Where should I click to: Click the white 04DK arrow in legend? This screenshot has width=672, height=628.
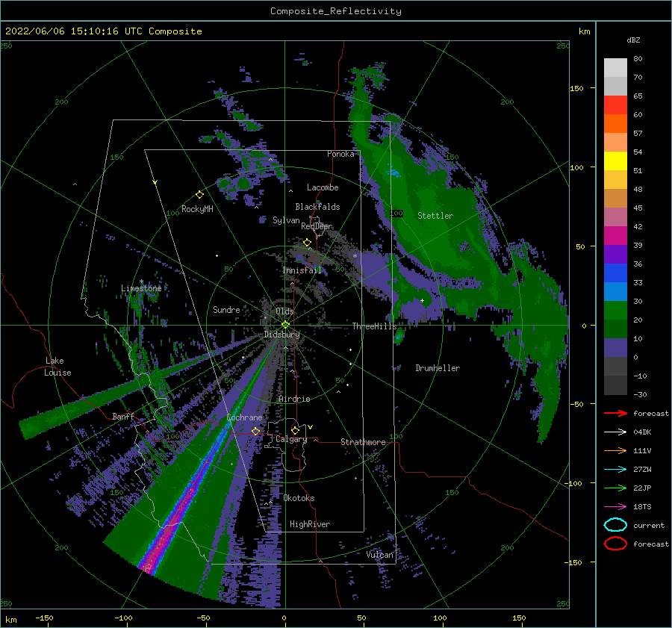coord(615,432)
